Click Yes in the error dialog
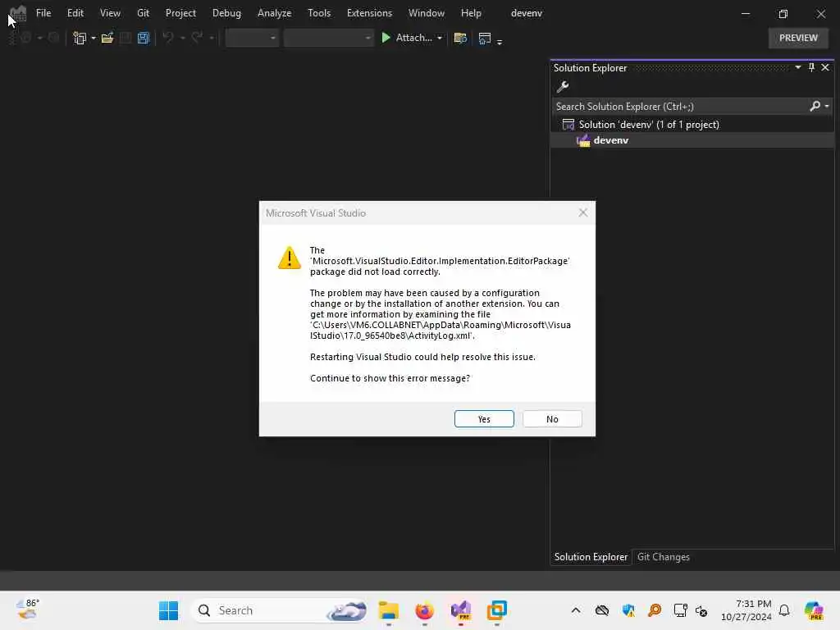This screenshot has width=840, height=630. click(x=484, y=419)
